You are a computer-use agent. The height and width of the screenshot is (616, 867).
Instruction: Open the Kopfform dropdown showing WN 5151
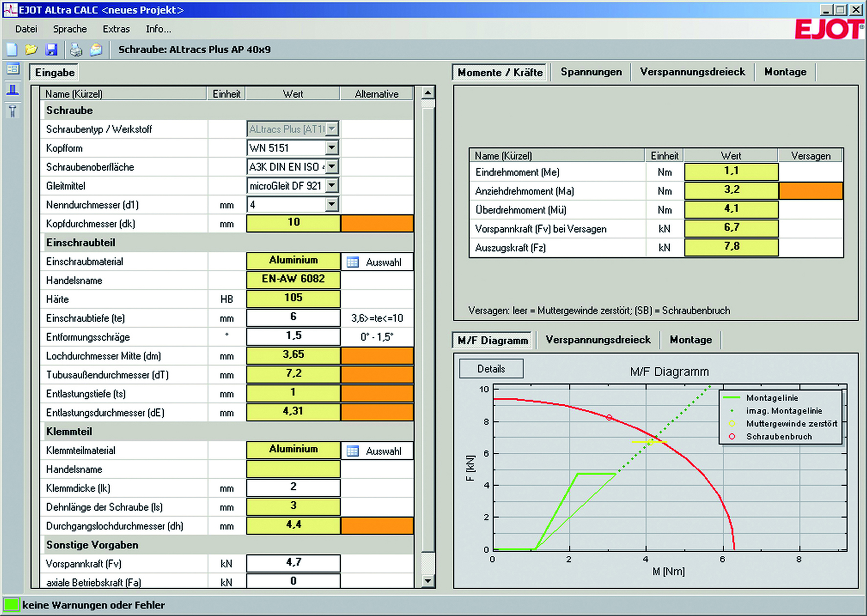tap(332, 148)
